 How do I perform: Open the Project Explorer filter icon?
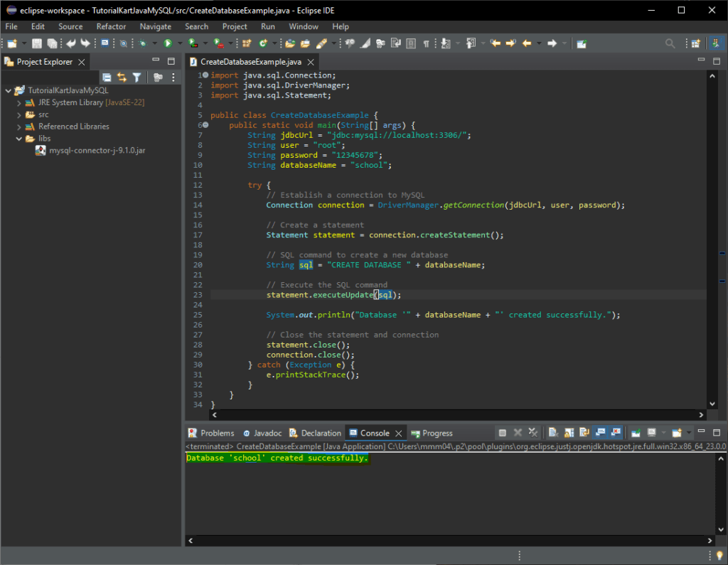[x=137, y=77]
